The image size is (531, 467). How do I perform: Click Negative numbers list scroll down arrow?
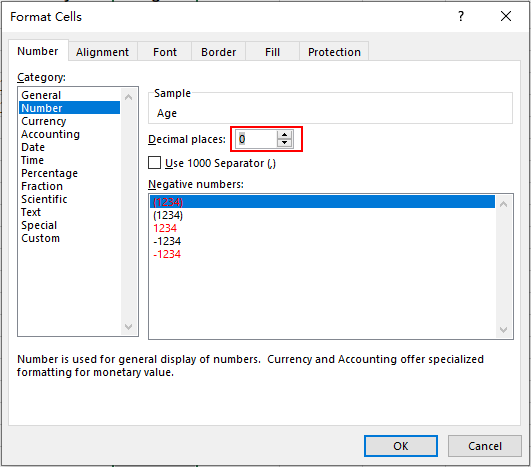coord(504,330)
